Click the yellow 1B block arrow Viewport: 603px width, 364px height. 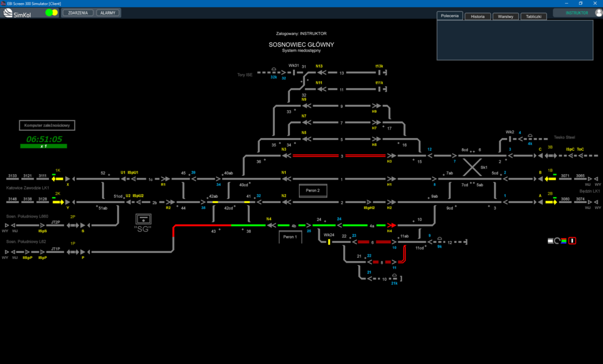tap(551, 179)
